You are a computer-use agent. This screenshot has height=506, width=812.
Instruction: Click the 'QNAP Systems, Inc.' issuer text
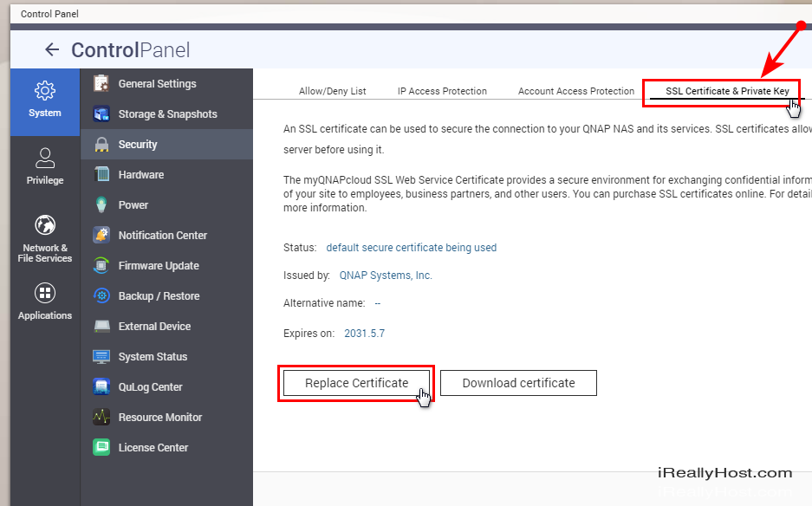(x=386, y=276)
